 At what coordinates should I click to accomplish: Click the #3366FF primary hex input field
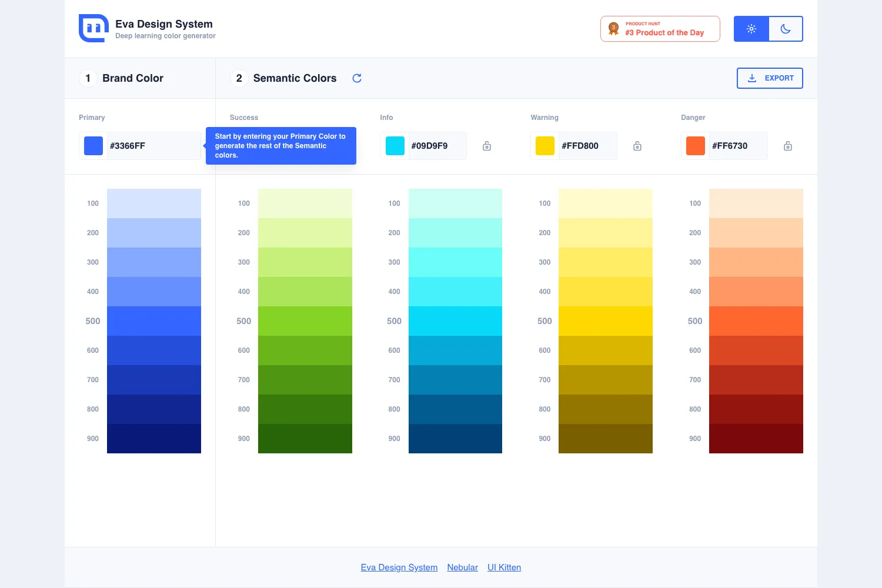[x=153, y=146]
